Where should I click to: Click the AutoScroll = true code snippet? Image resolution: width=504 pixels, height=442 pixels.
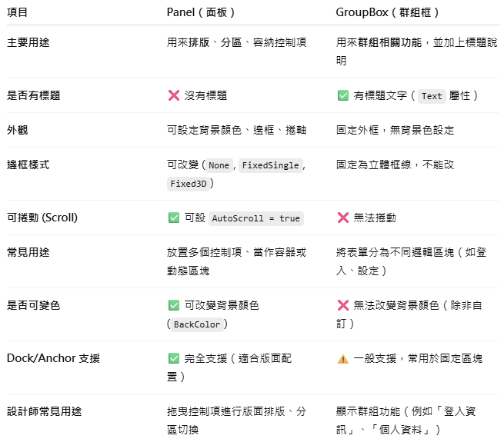pos(256,218)
